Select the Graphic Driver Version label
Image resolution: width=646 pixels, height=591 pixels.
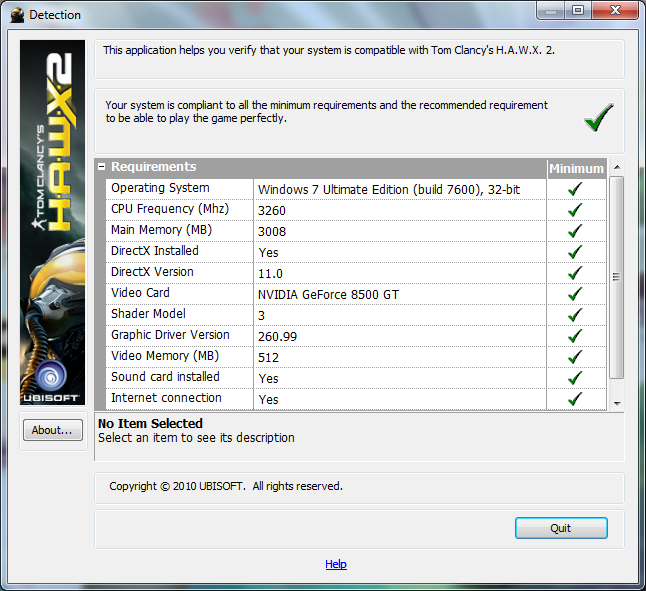(170, 335)
